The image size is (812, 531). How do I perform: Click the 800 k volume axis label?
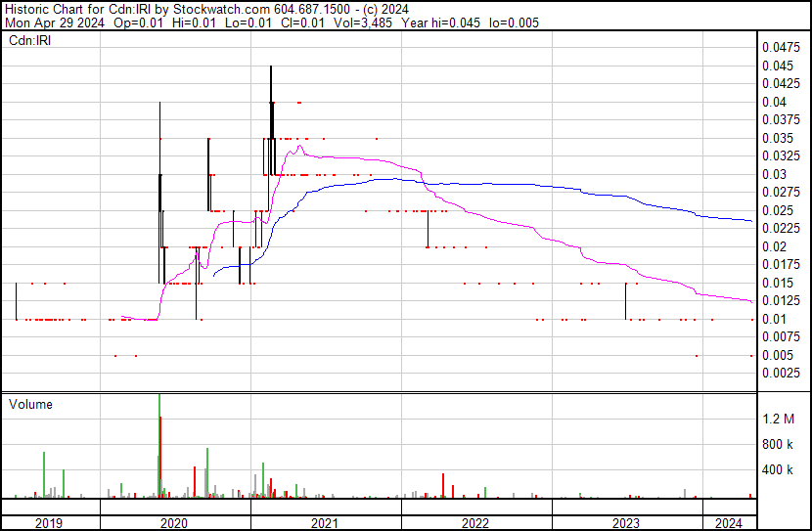tap(778, 444)
